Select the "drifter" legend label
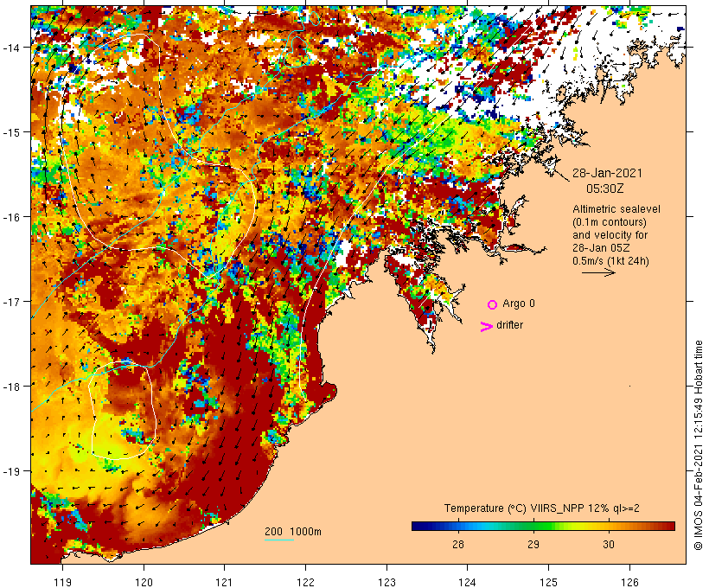The image size is (709, 588). coord(510,325)
